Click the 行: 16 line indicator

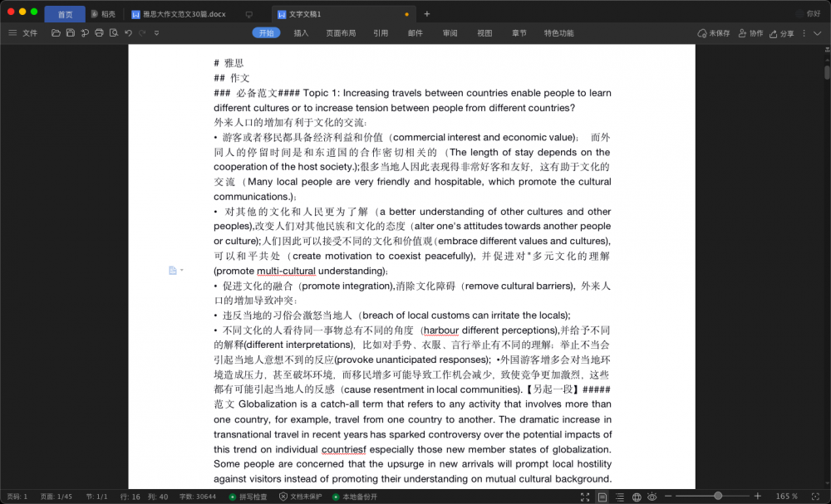coord(130,497)
